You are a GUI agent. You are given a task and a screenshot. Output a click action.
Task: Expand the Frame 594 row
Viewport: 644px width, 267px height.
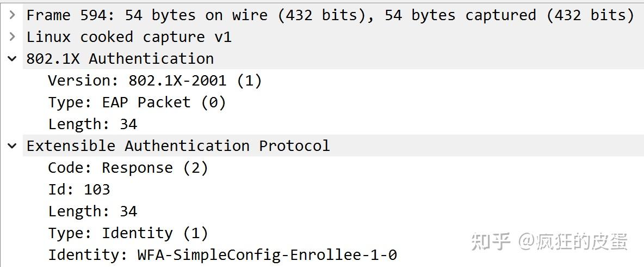[12, 15]
